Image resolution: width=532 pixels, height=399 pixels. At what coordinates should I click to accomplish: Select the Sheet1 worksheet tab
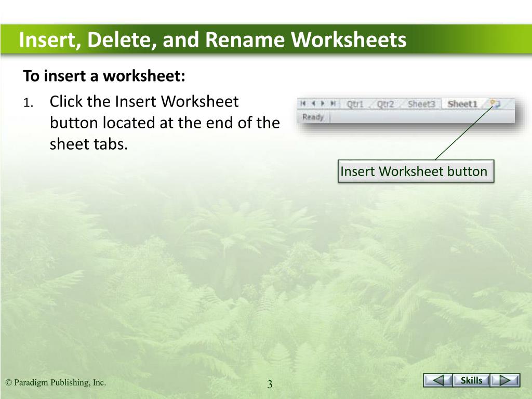[x=462, y=104]
